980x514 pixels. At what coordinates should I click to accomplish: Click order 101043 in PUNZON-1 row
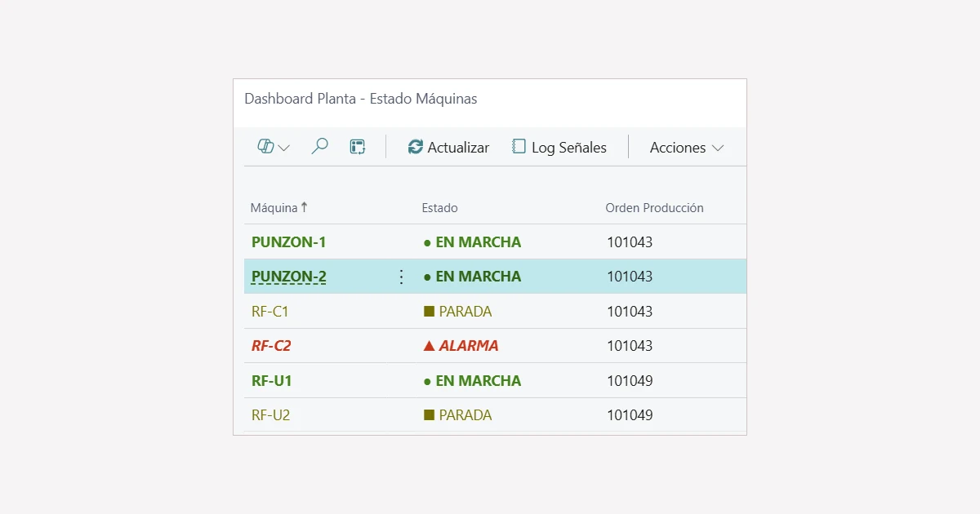point(630,242)
